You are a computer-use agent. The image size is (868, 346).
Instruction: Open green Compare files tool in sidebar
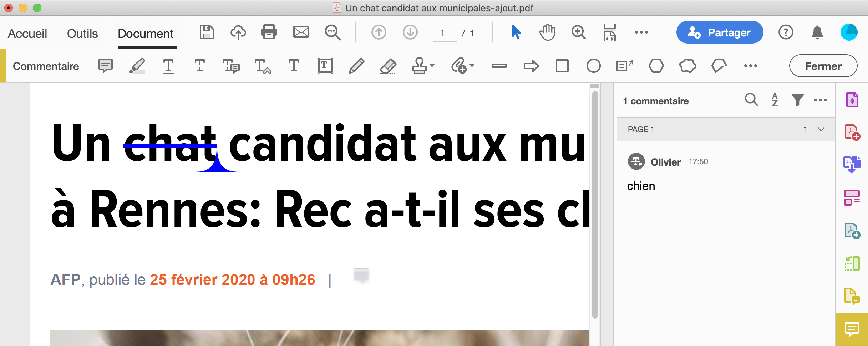pos(852,264)
